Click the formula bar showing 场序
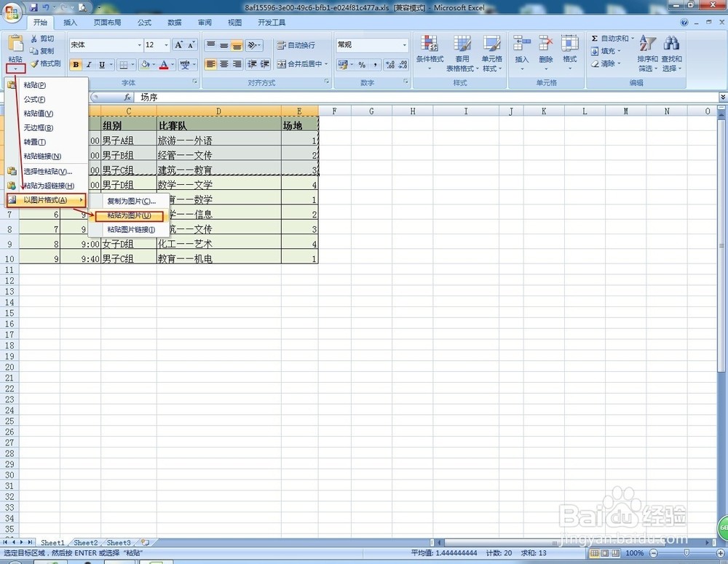Viewport: 728px width, 564px height. click(x=427, y=97)
